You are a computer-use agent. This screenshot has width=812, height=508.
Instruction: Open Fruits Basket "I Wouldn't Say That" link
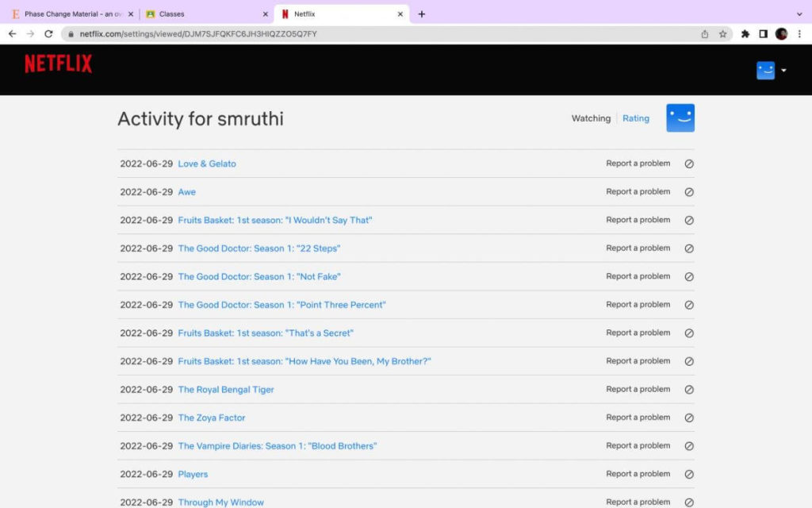click(275, 221)
